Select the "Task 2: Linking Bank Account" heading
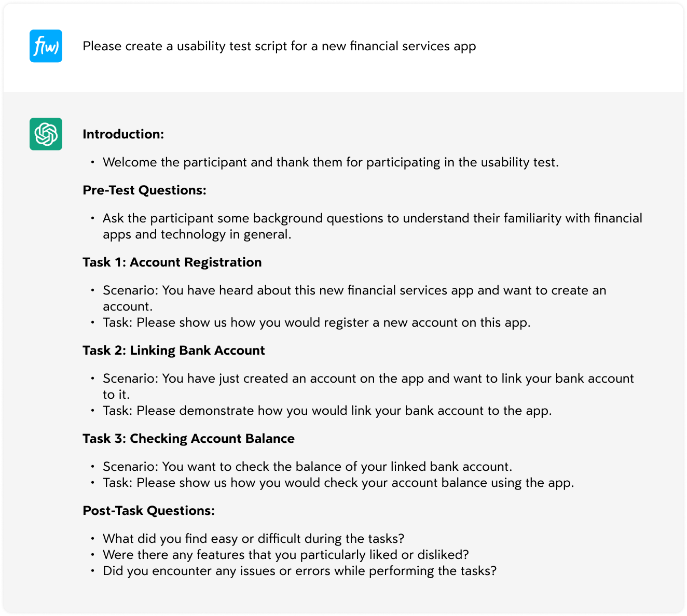 pyautogui.click(x=173, y=351)
